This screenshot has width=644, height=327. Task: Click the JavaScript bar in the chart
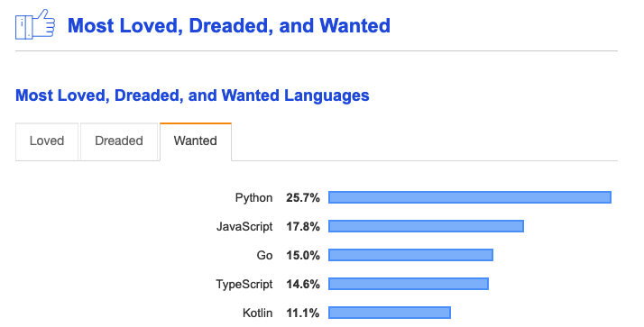coord(426,226)
